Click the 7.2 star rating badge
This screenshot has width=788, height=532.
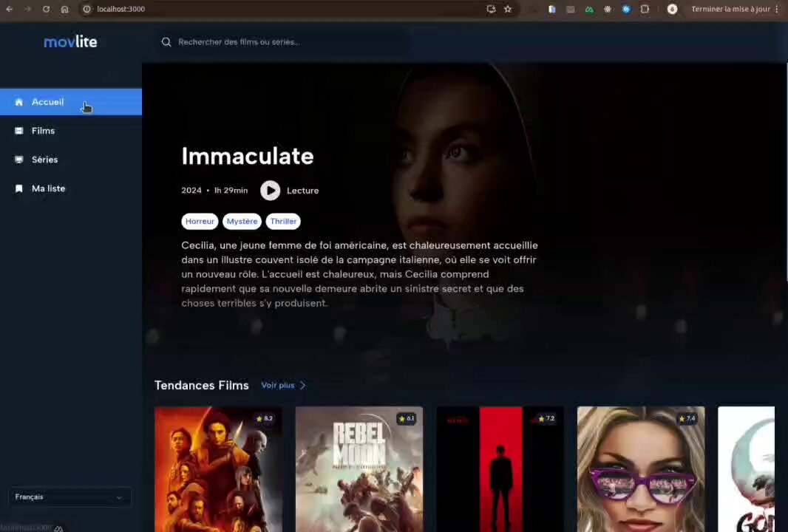(x=546, y=418)
